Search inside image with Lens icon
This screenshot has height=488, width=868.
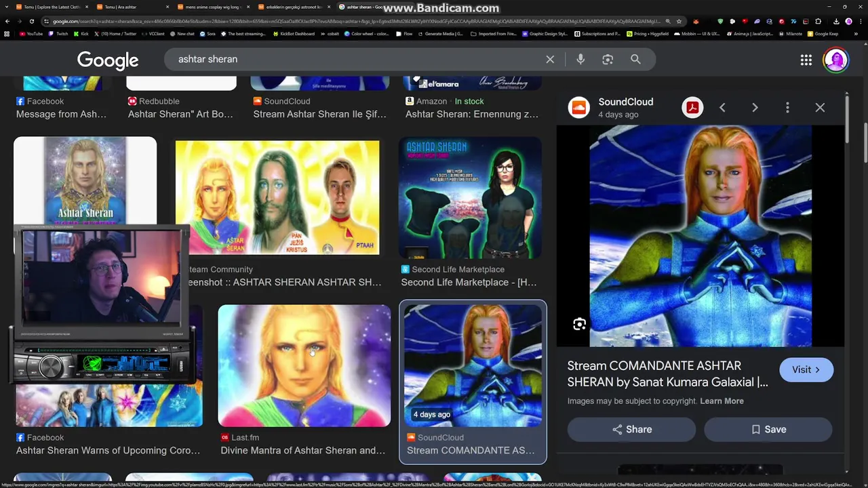(x=579, y=325)
